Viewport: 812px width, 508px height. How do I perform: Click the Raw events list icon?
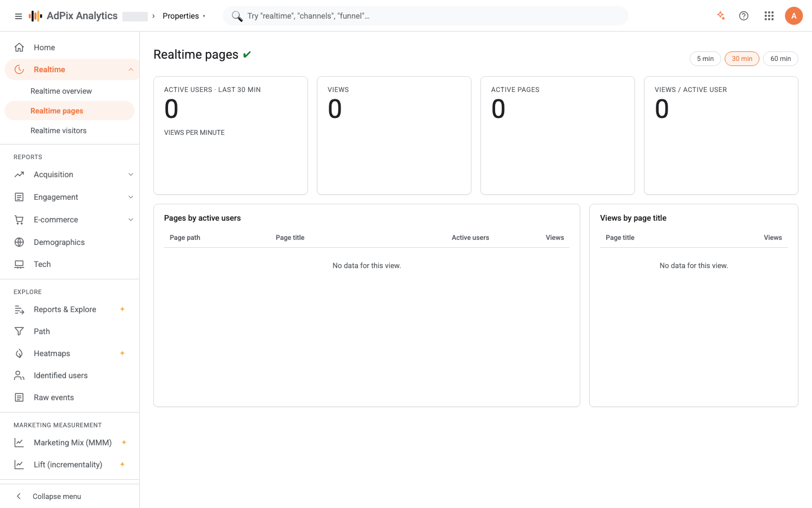[x=19, y=397]
